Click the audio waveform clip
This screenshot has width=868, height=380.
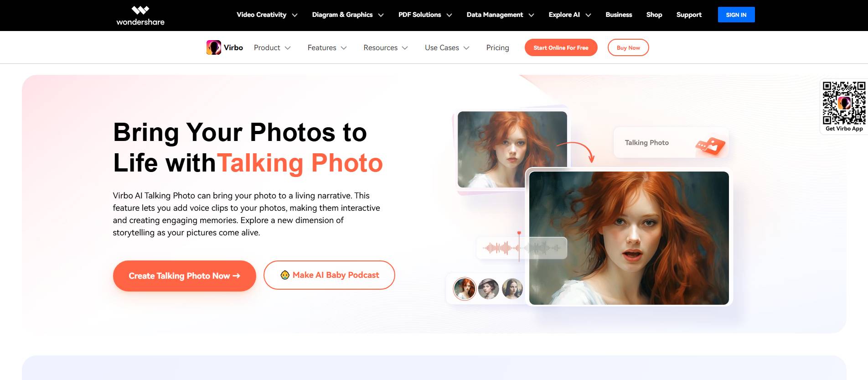522,248
